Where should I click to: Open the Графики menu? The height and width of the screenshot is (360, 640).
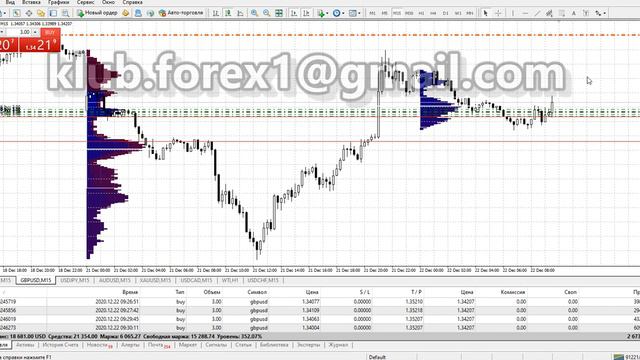pos(58,2)
